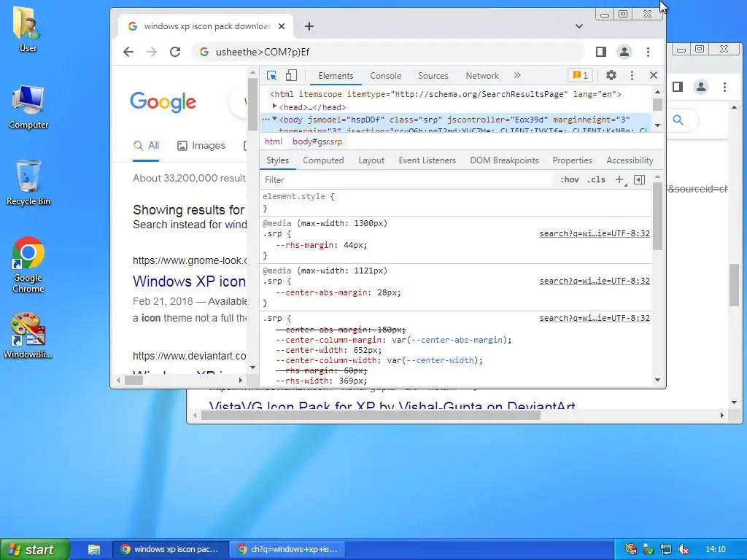
Task: Toggle side panel in back Chrome window
Action: (678, 87)
